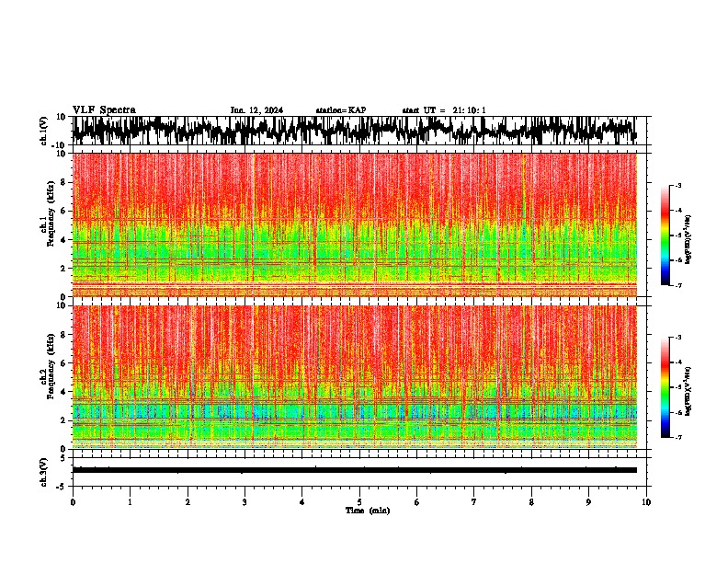The image size is (728, 563).
Task: Click the 8 kHz tick on ch.1 axis
Action: tap(63, 182)
